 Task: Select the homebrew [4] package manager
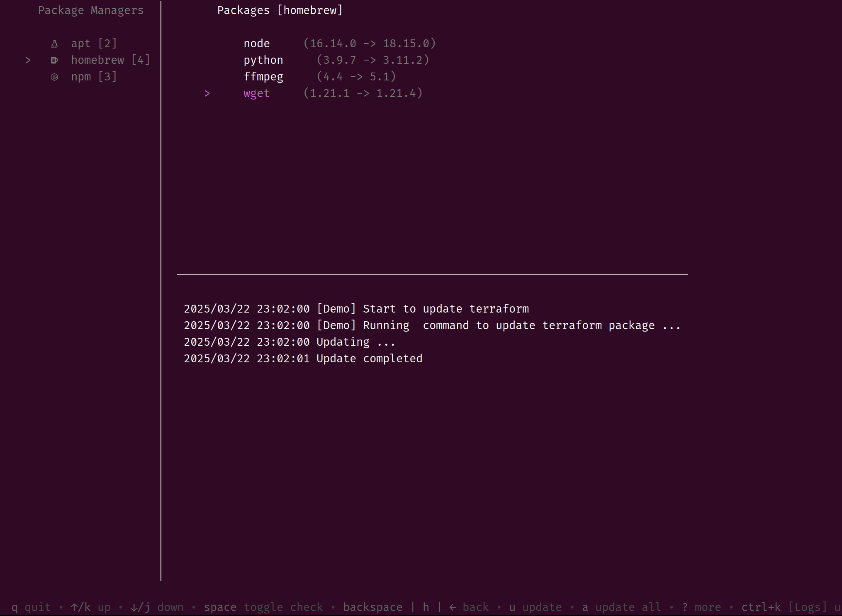coord(110,60)
